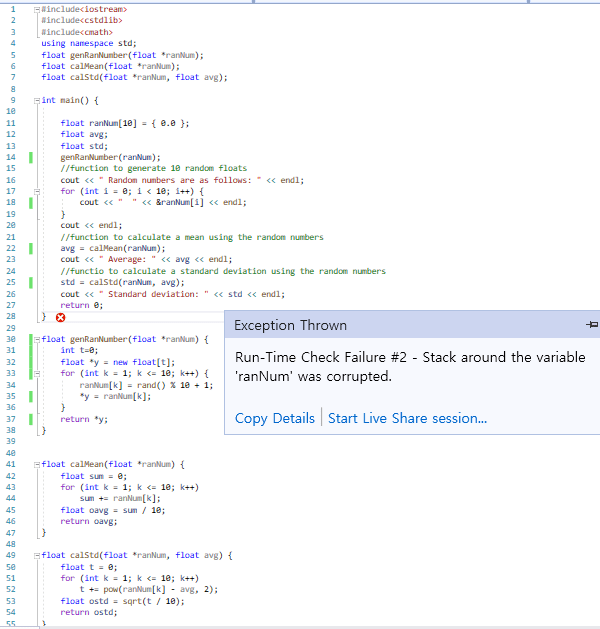Collapse the main() function
Image resolution: width=600 pixels, height=629 pixels.
(36, 101)
